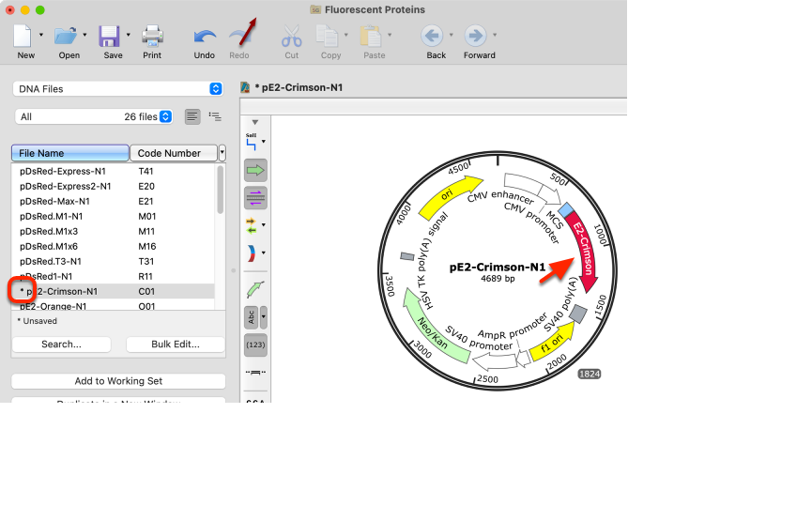Screen dimensions: 812x521
Task: Click the New file icon
Action: [23, 37]
